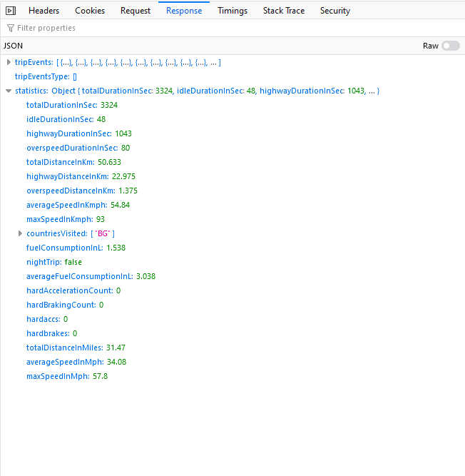Select the hardbrakes: 0 row
Screen dimensions: 465x476
click(x=232, y=333)
